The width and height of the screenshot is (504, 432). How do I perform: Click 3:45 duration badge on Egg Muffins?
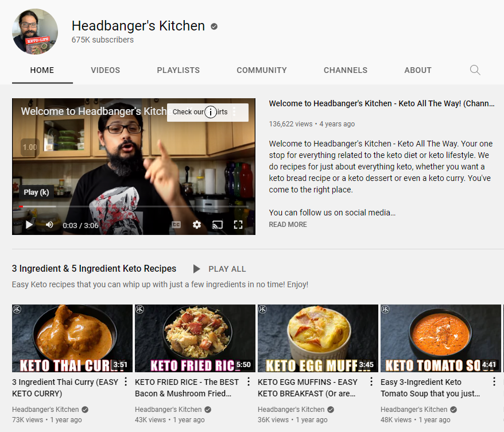point(366,365)
